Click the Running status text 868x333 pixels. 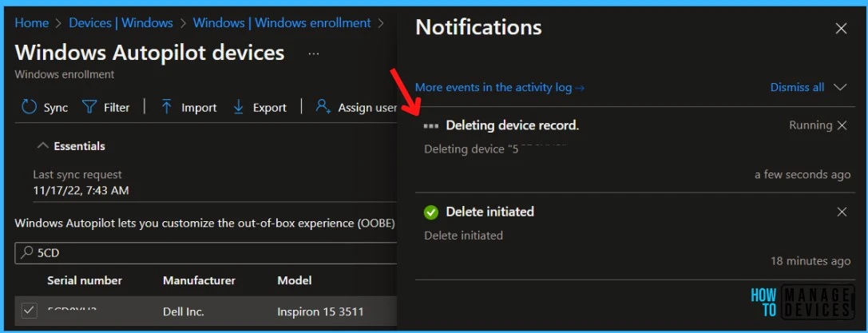[811, 125]
